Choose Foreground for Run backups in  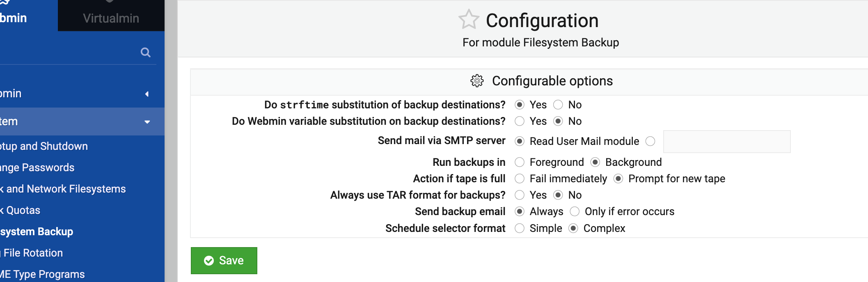coord(520,163)
